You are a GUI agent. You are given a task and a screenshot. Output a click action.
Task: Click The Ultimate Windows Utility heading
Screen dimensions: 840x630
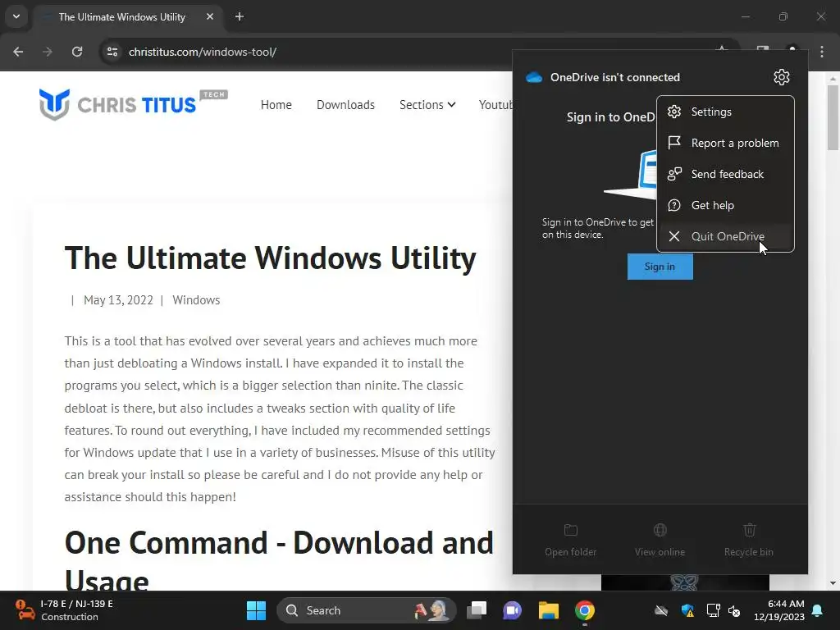pyautogui.click(x=271, y=258)
